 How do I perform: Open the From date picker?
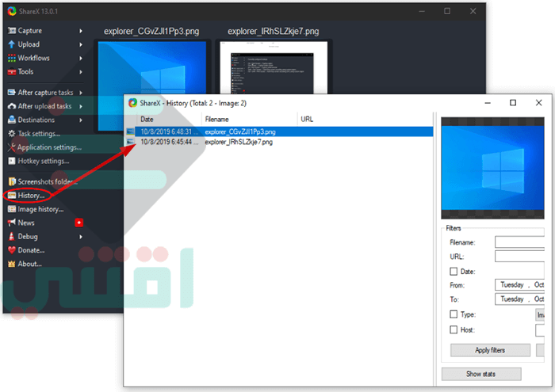tap(519, 285)
